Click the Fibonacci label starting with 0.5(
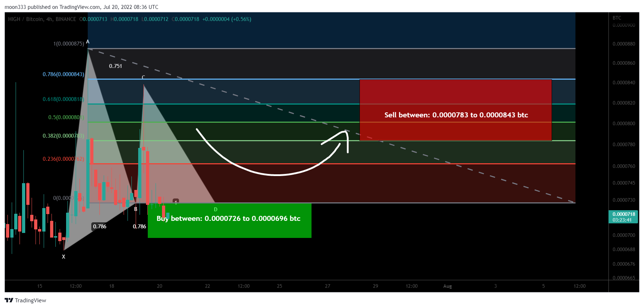 (66, 117)
